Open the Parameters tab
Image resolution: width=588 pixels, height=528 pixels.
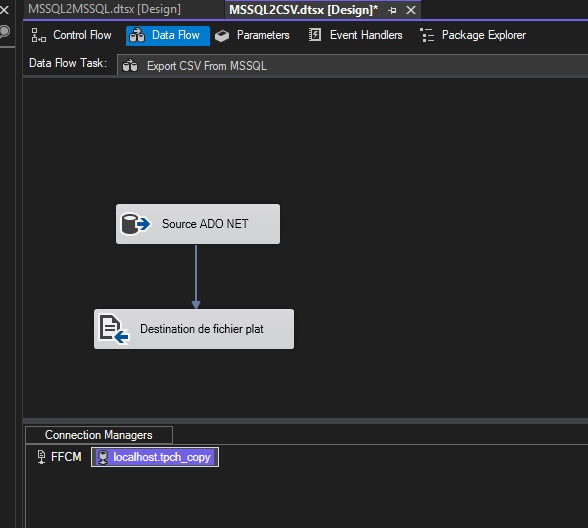tap(252, 35)
